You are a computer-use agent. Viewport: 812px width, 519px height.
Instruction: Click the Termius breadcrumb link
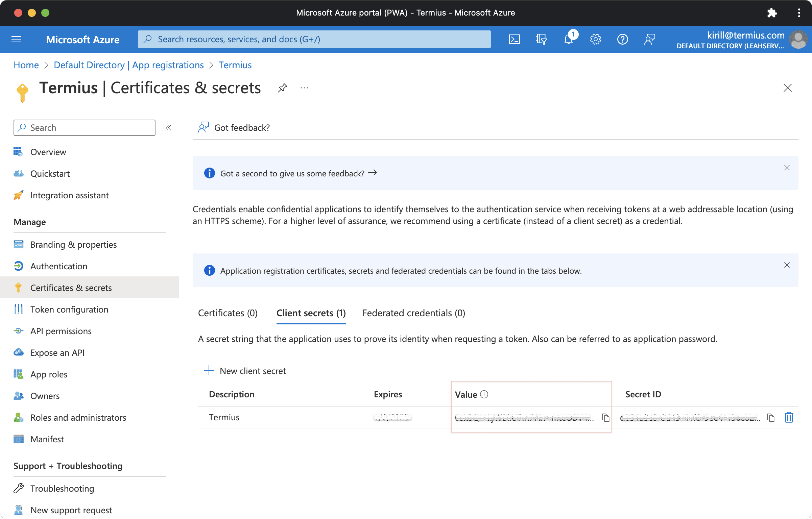[x=235, y=65]
